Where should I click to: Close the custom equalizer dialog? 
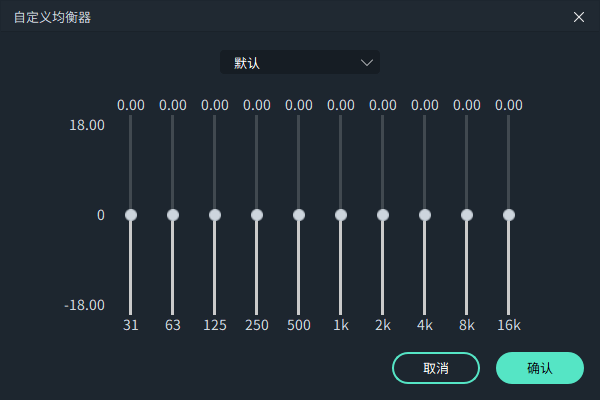coord(579,17)
